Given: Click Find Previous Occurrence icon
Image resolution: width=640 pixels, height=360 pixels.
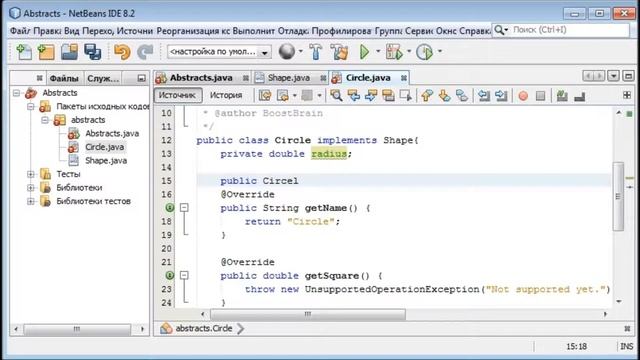Looking at the screenshot, I should 353,96.
